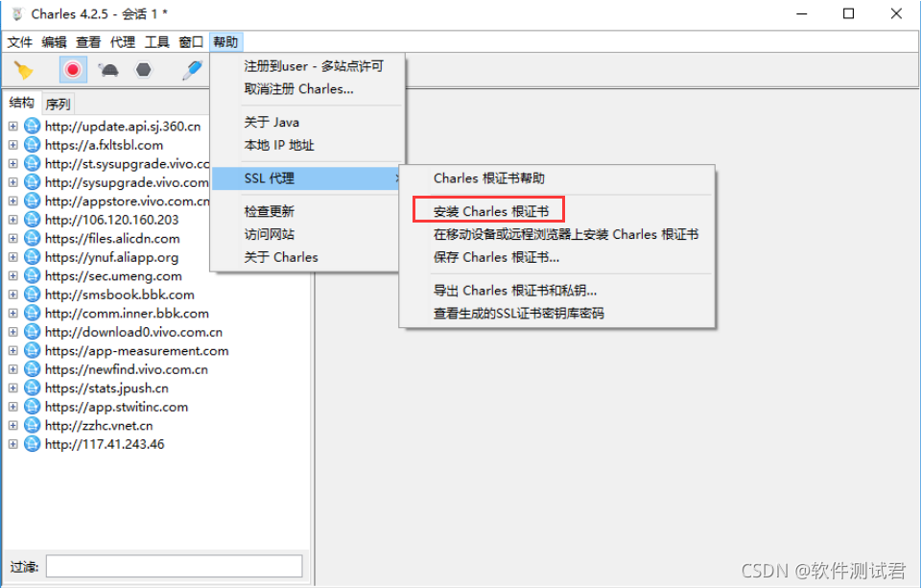
Task: Click globe icon beside update.api.sj.360.cn
Action: pos(33,126)
